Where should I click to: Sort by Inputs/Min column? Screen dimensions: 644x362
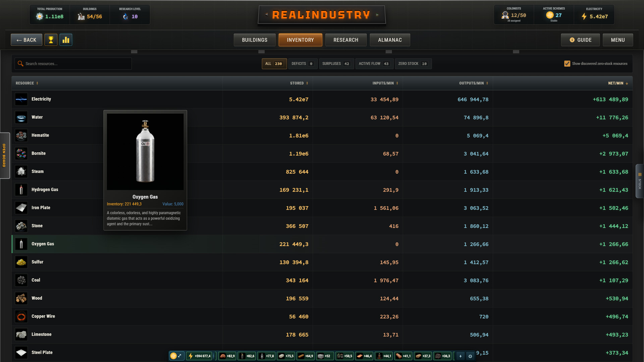coord(385,83)
